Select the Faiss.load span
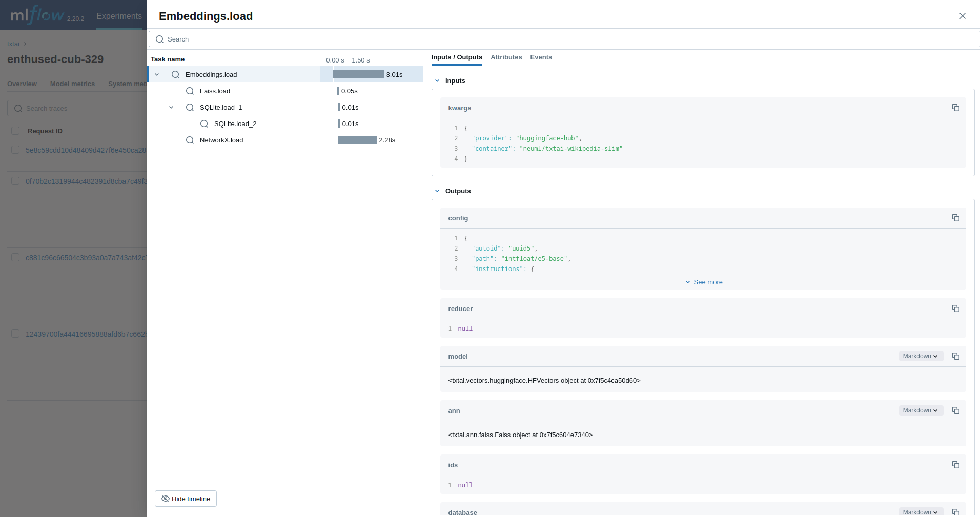The image size is (980, 517). click(x=215, y=91)
